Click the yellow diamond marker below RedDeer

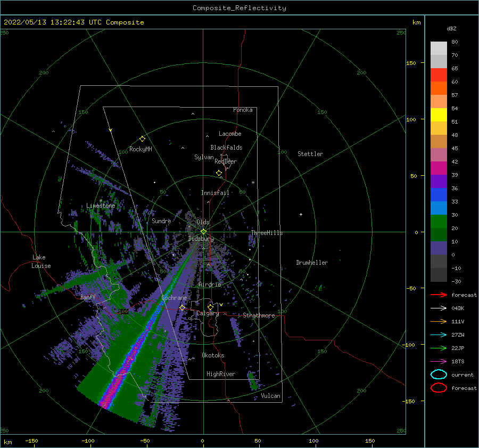pos(219,173)
